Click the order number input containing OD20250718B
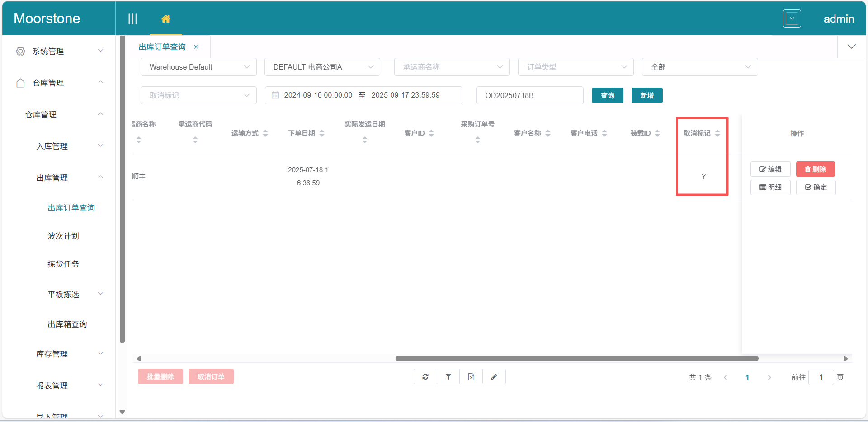 point(529,95)
